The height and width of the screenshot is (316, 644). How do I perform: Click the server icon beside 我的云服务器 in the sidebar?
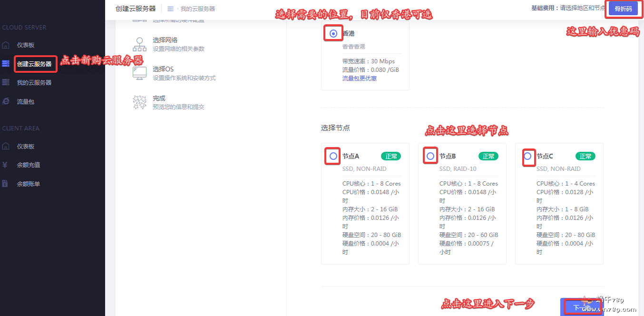point(6,82)
